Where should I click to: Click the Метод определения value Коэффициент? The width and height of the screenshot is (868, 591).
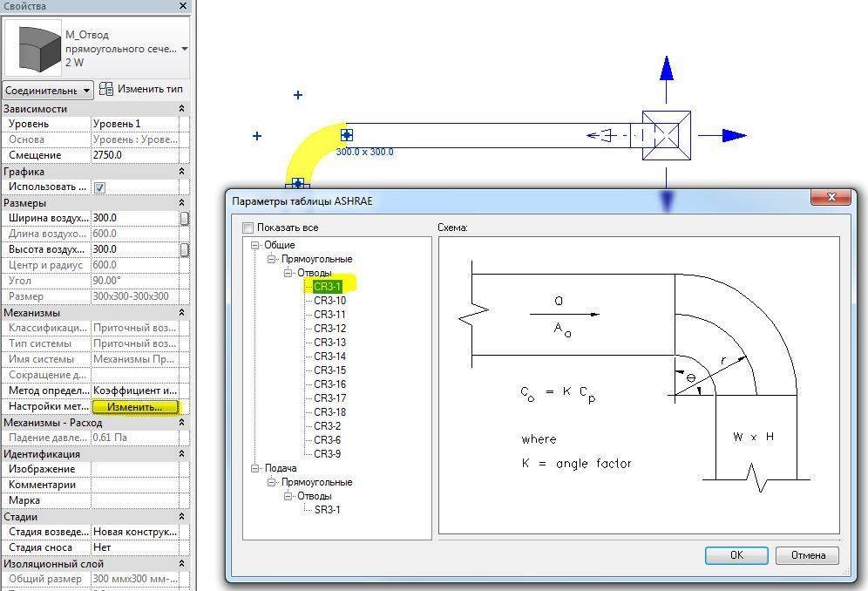click(x=134, y=391)
